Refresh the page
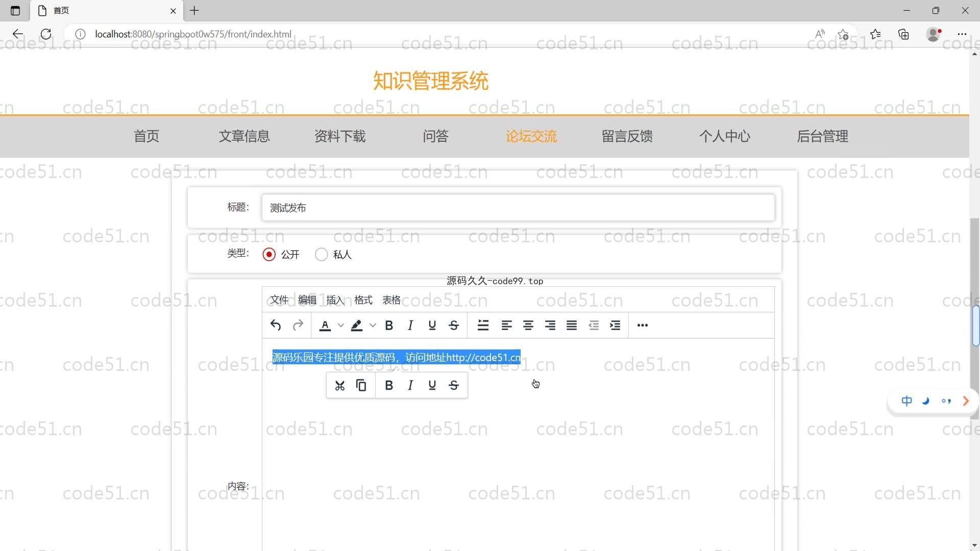Image resolution: width=980 pixels, height=551 pixels. [x=46, y=34]
